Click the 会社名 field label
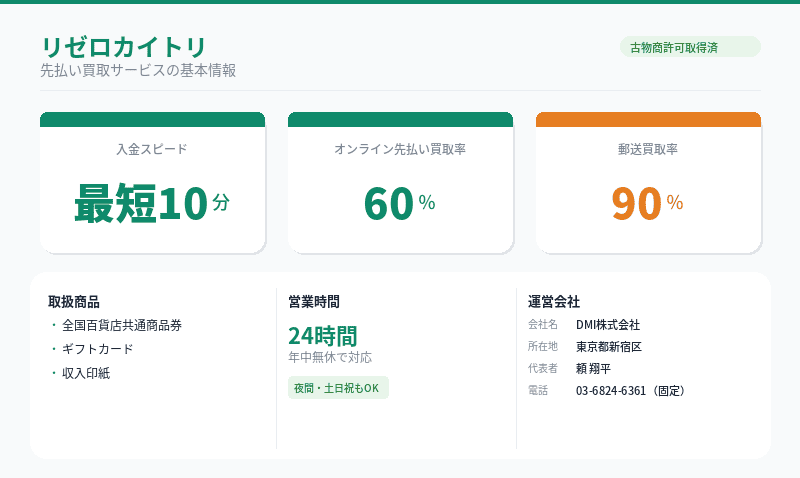 pos(543,324)
